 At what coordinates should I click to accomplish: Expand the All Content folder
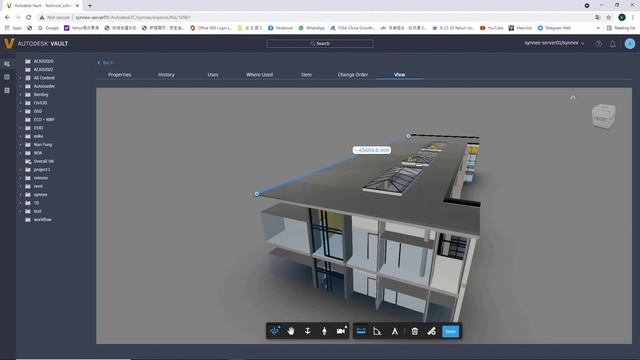20,78
